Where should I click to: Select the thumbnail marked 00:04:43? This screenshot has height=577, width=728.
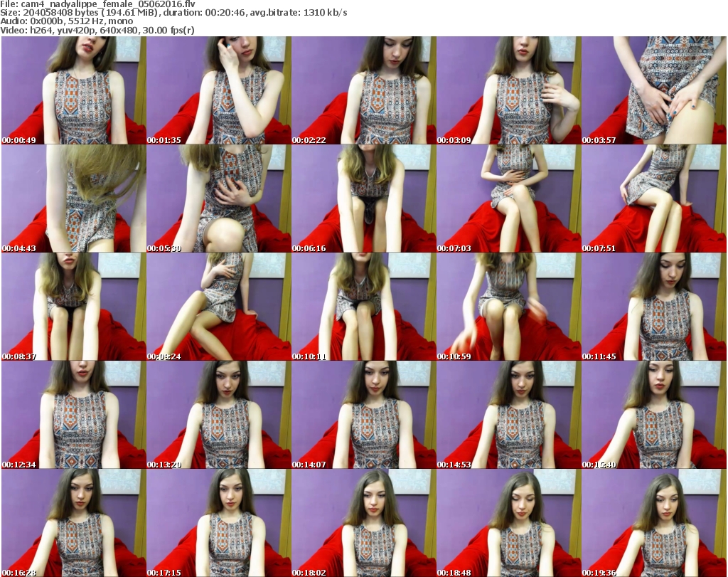[x=73, y=198]
